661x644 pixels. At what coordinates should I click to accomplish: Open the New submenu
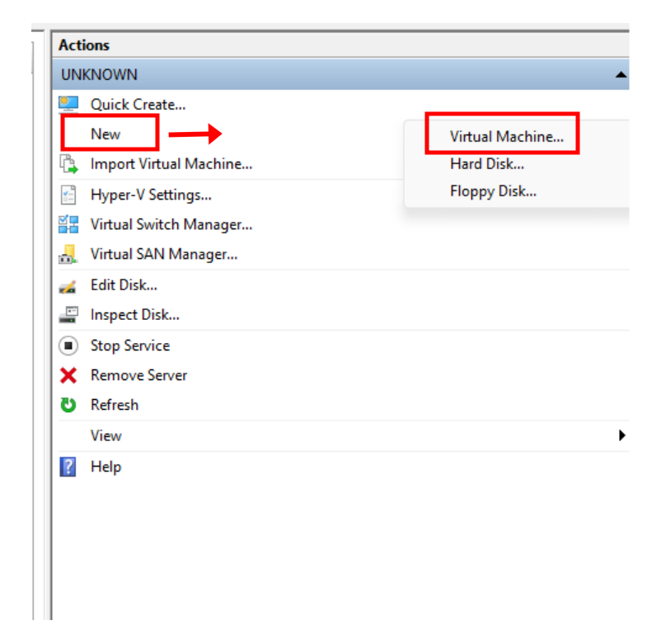pos(106,134)
